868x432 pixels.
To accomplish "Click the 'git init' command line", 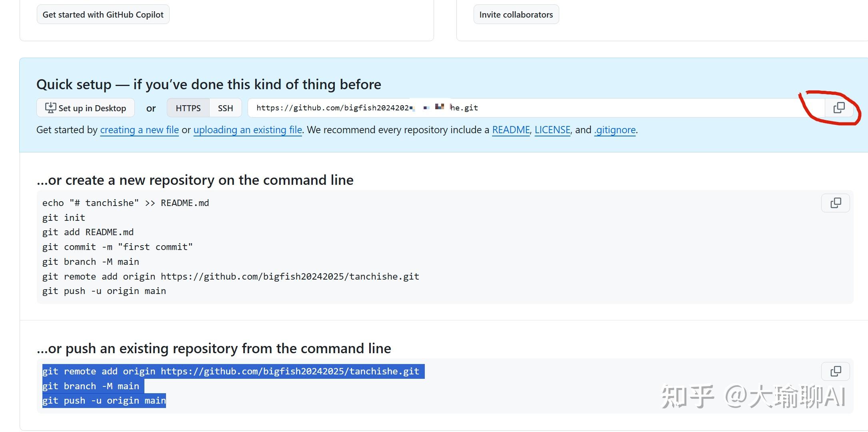I will click(64, 218).
